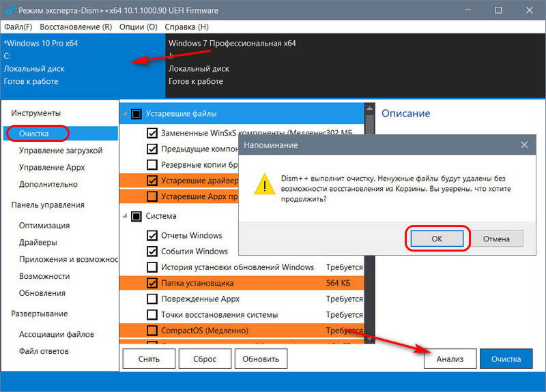Image resolution: width=546 pixels, height=392 pixels.
Task: Uncheck Устаревшие драйверы checkbox
Action: point(152,181)
